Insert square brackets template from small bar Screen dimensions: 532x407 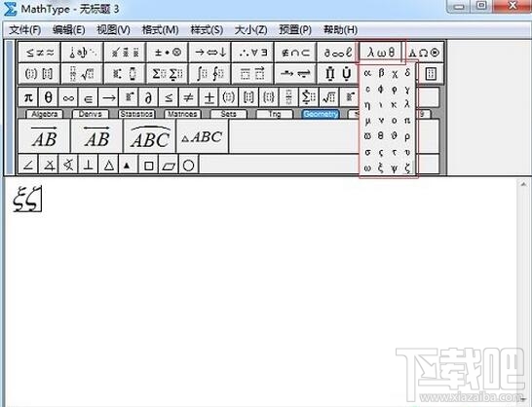point(248,97)
